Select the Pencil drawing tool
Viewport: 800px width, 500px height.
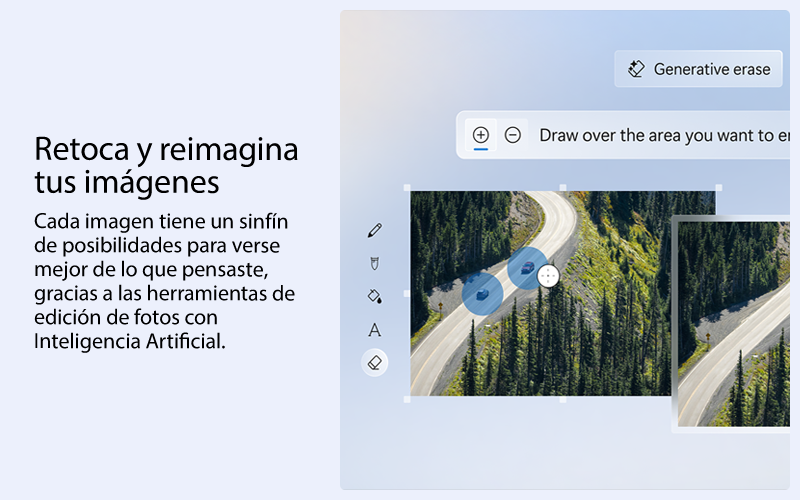(x=375, y=231)
